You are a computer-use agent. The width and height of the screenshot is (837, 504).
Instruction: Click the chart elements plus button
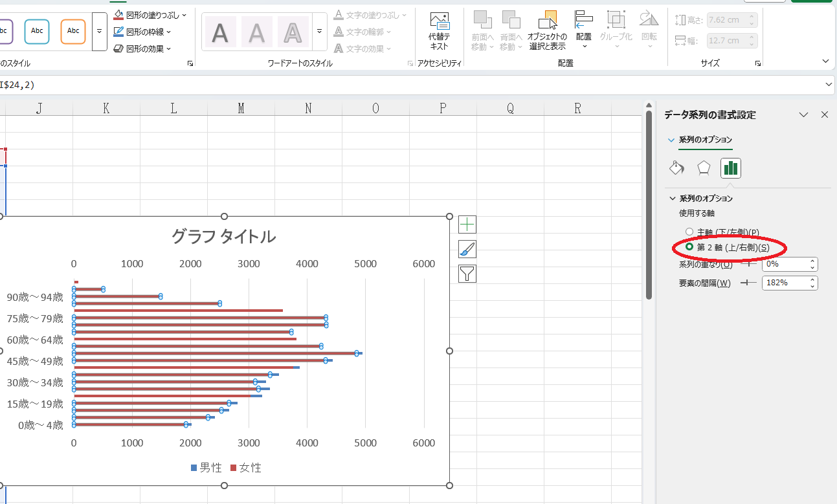tap(467, 225)
